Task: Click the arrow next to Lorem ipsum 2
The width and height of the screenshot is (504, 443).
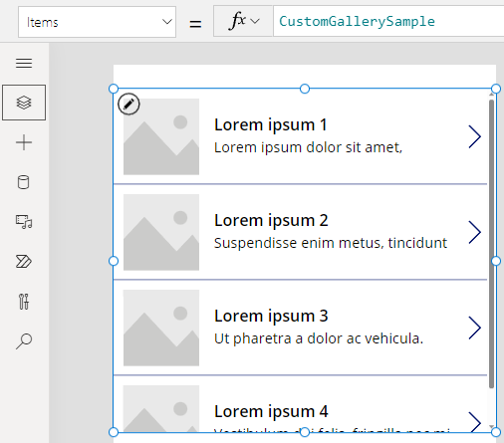Action: coord(475,232)
